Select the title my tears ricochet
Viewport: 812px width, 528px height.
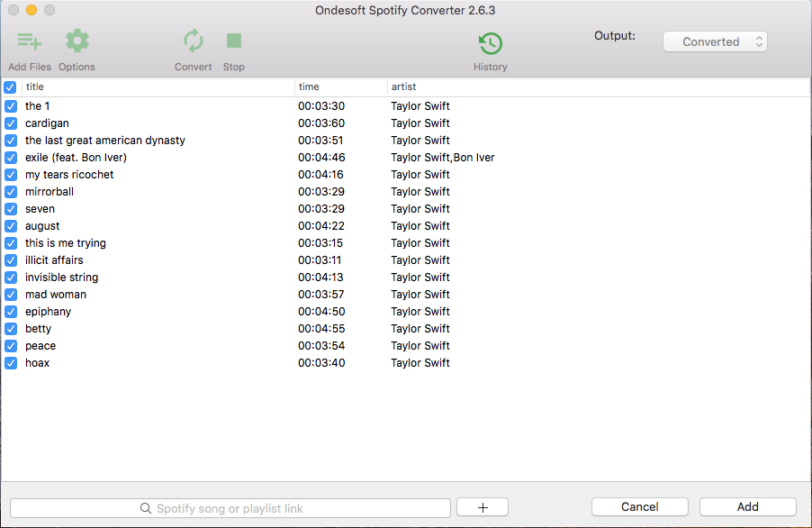click(x=69, y=175)
